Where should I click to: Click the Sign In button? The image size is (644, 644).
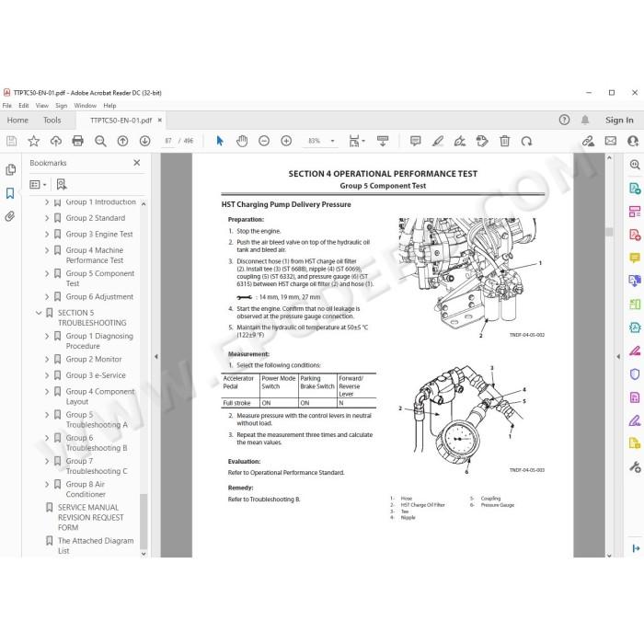619,120
